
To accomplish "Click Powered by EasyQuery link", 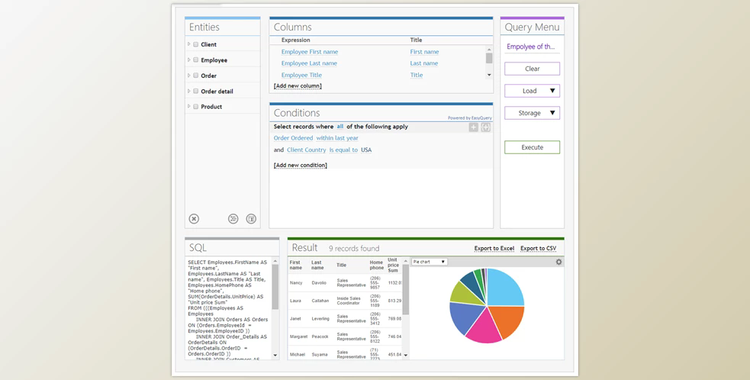I will coord(470,118).
